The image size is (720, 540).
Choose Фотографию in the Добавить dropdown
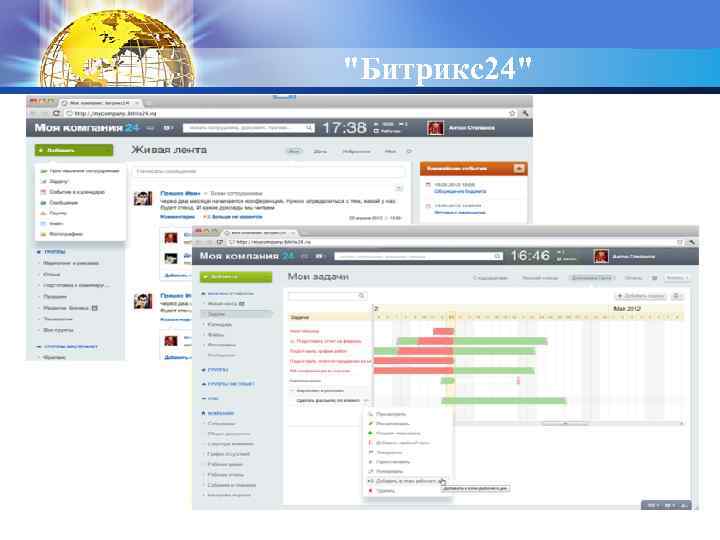66,234
